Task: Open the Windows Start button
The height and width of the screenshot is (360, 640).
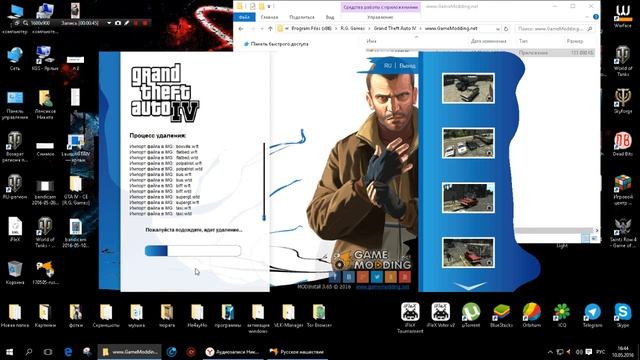Action: pos(9,352)
